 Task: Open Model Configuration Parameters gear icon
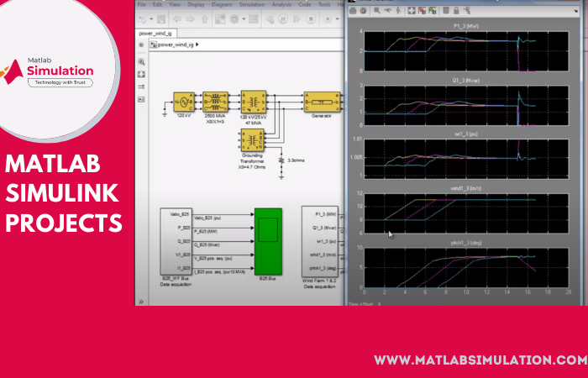234,19
